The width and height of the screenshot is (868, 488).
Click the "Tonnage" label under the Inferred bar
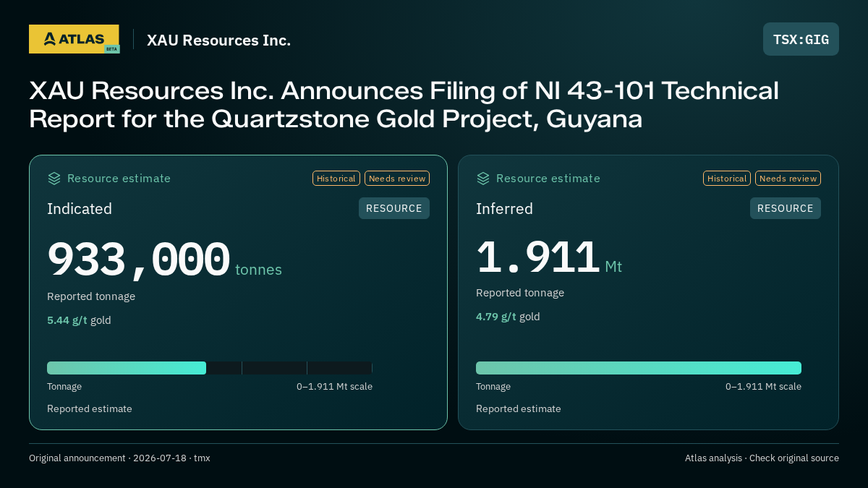493,387
